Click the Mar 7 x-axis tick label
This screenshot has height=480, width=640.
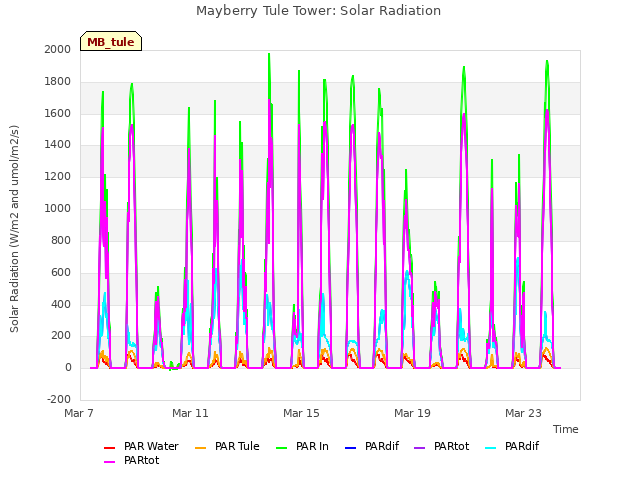click(x=79, y=413)
